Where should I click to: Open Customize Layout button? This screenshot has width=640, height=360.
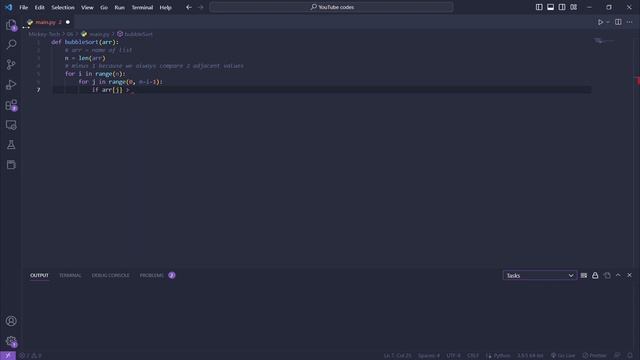coord(573,7)
